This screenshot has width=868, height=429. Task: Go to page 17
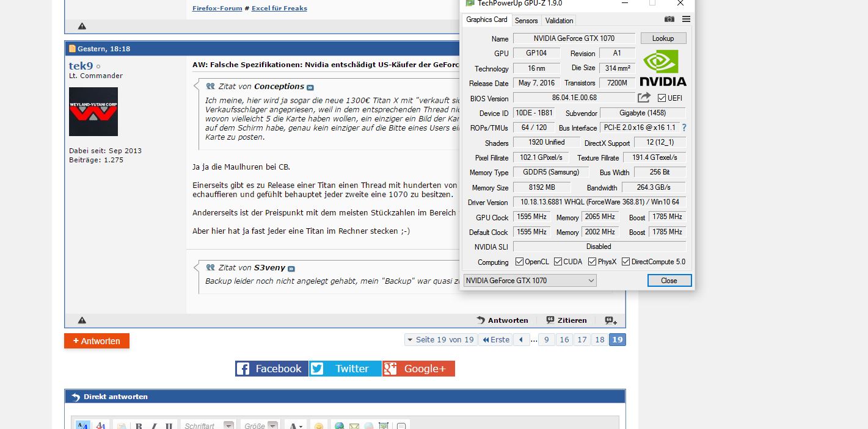coord(582,340)
